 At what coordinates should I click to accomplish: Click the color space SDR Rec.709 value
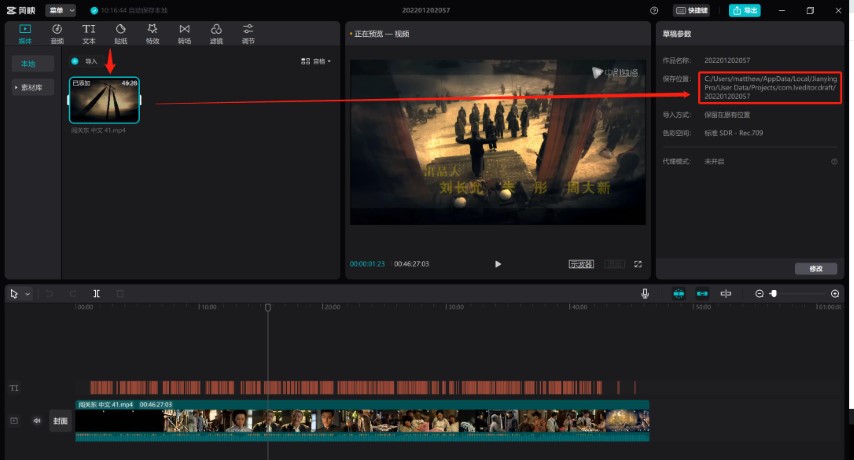734,133
